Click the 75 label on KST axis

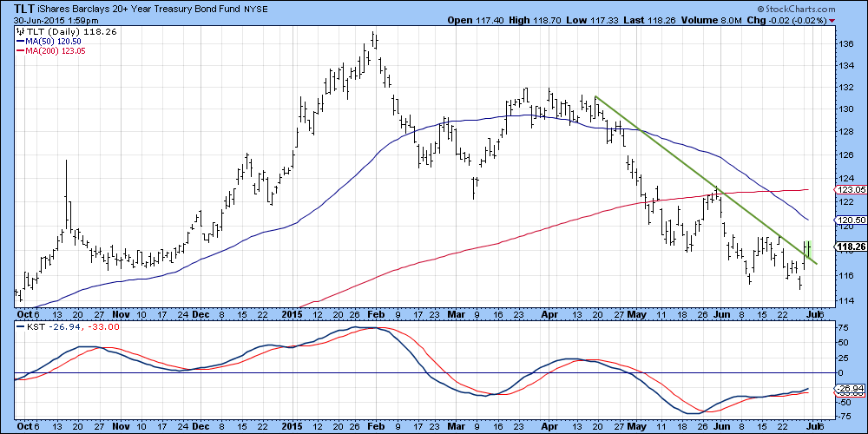point(844,328)
